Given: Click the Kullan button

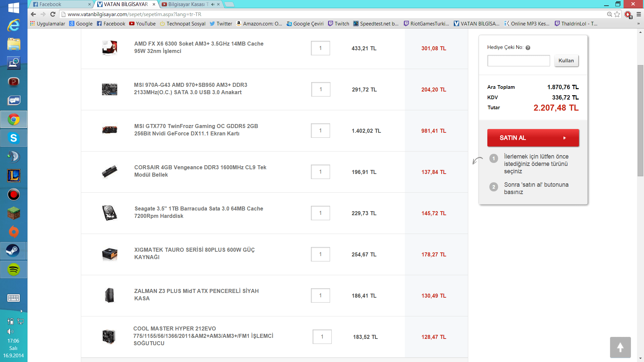Looking at the screenshot, I should [x=566, y=61].
